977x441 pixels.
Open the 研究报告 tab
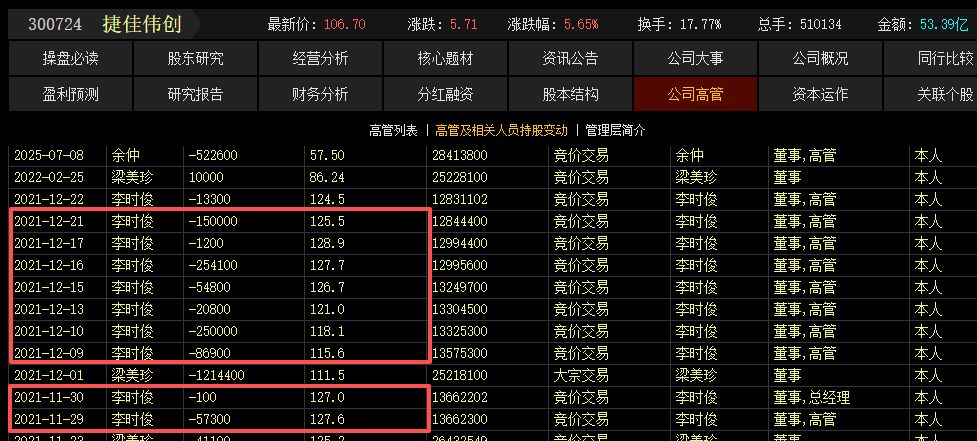(x=195, y=95)
